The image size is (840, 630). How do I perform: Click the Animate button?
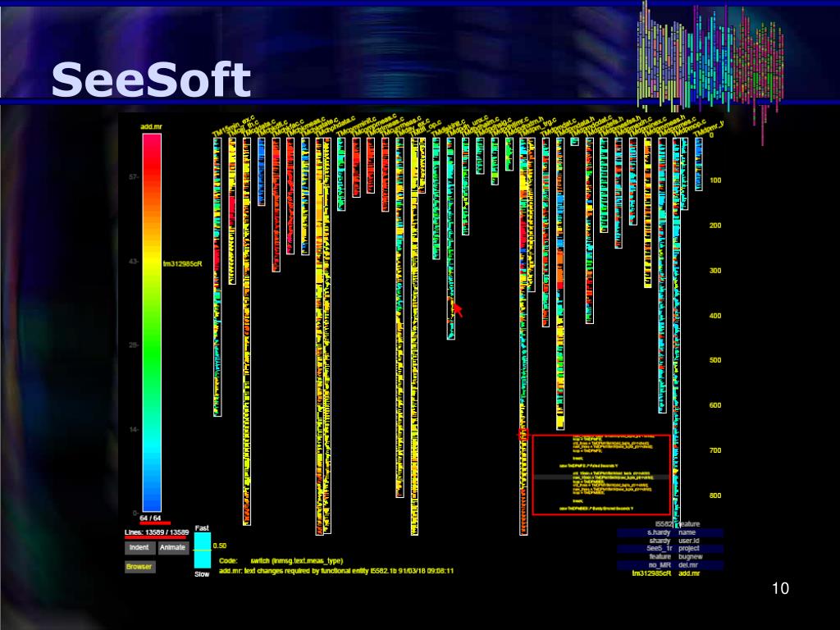tap(172, 547)
